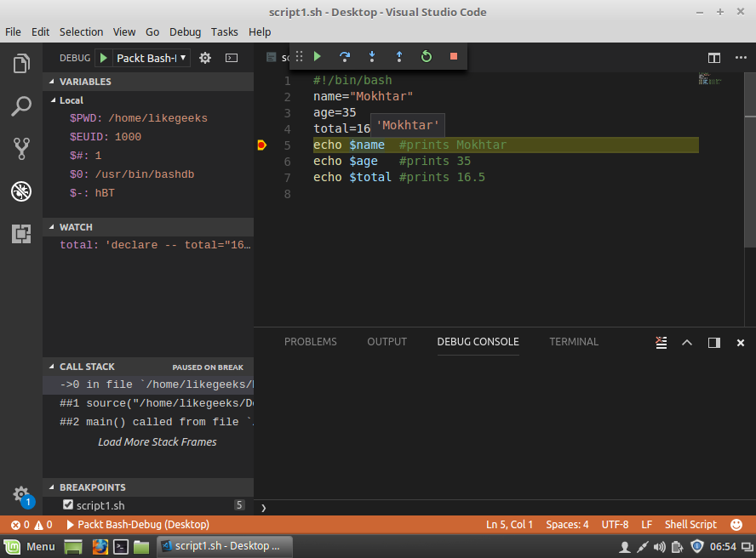Collapse the Variables section
756x558 pixels.
pyautogui.click(x=85, y=82)
